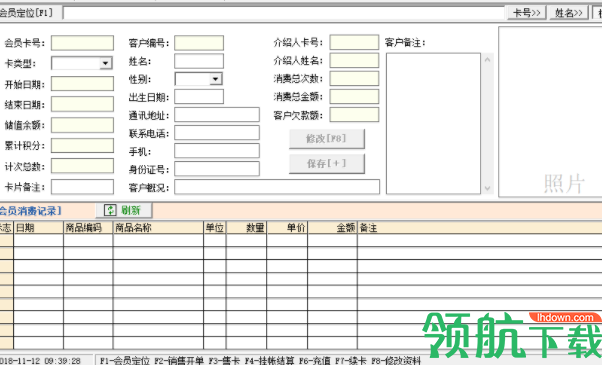Click the 手机 input field
Viewport: 602px width, 365px height.
coord(217,151)
